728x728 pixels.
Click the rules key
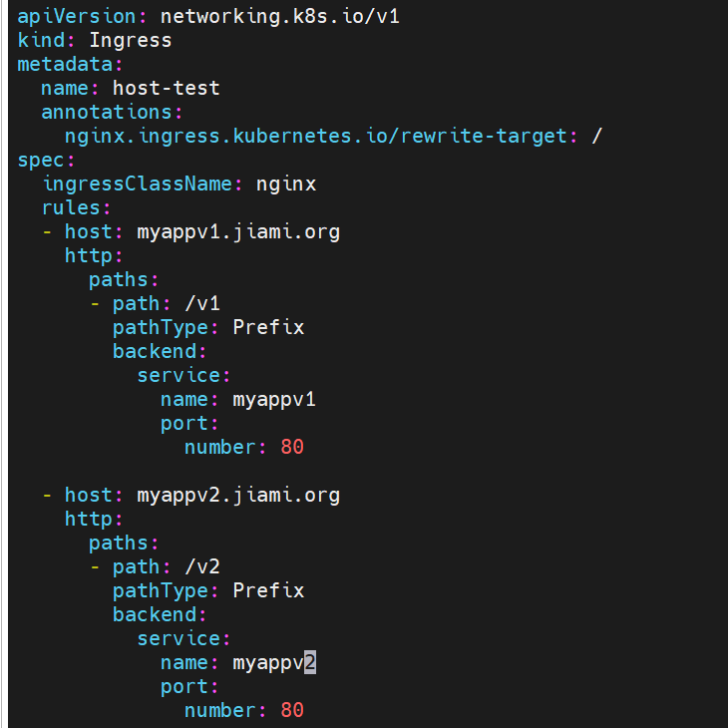coord(71,208)
